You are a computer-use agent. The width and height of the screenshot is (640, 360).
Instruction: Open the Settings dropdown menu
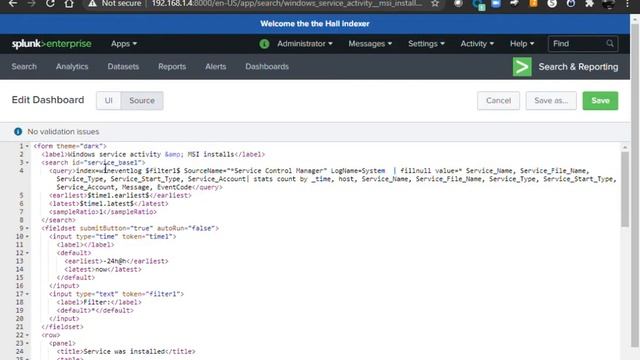pyautogui.click(x=426, y=44)
